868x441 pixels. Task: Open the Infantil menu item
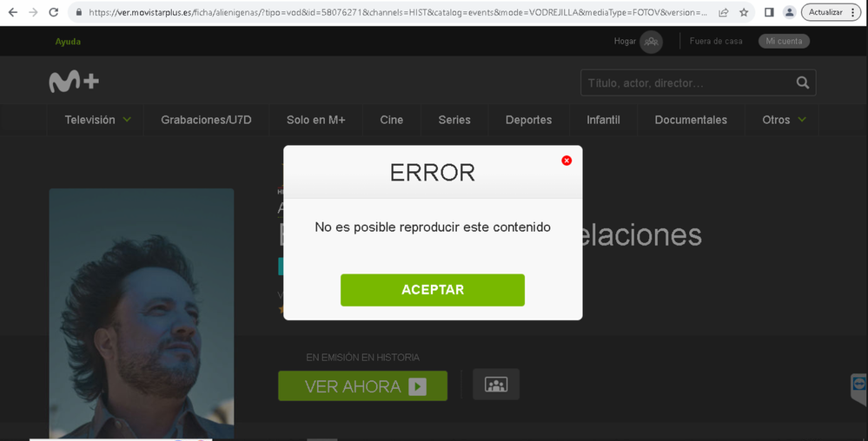pos(603,120)
